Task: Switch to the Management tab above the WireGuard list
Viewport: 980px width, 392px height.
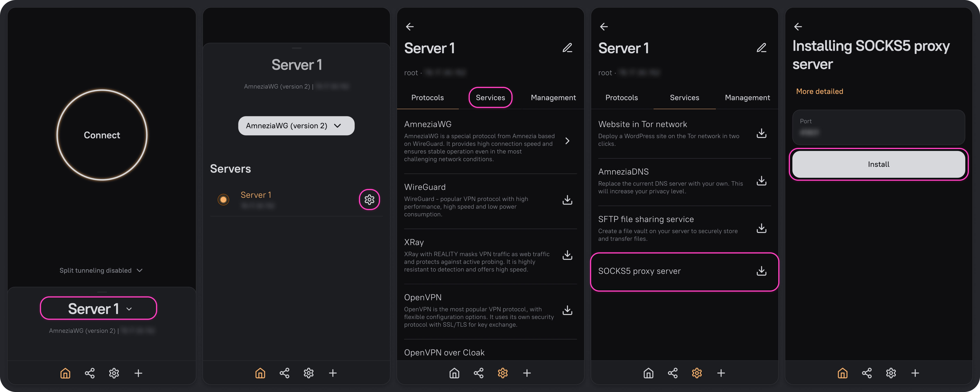Action: (x=553, y=98)
